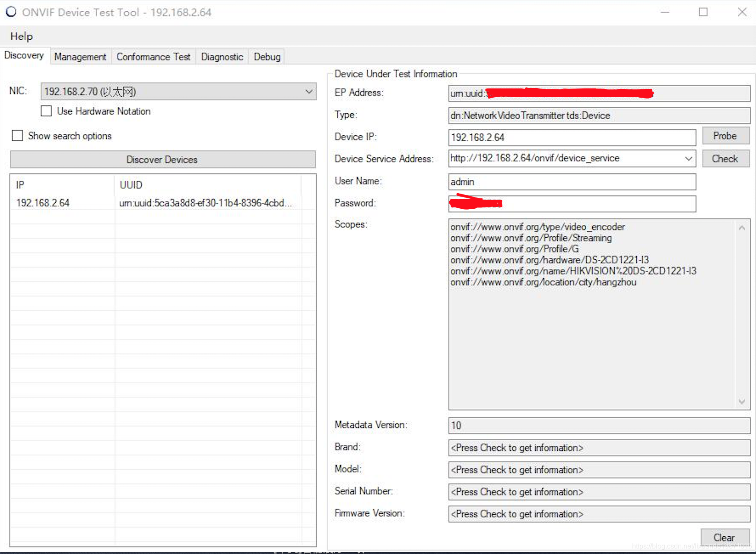Click the EP Address field

pyautogui.click(x=599, y=93)
